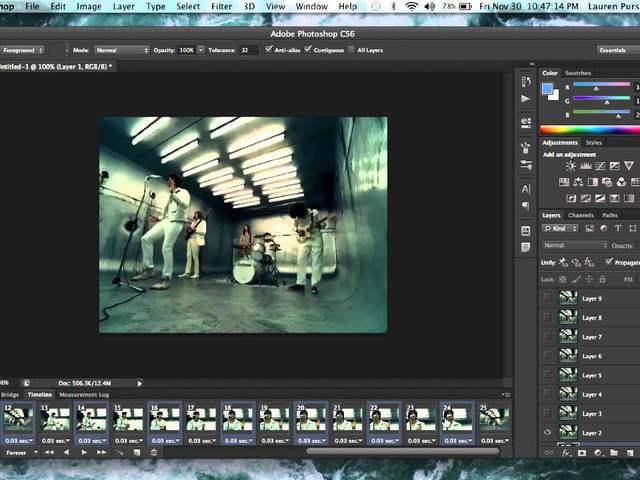Select the next frame button
This screenshot has width=640, height=480.
[x=101, y=452]
